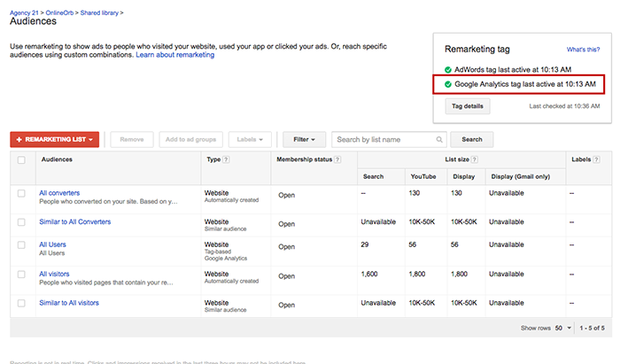Click the Search by list name field

[x=389, y=140]
